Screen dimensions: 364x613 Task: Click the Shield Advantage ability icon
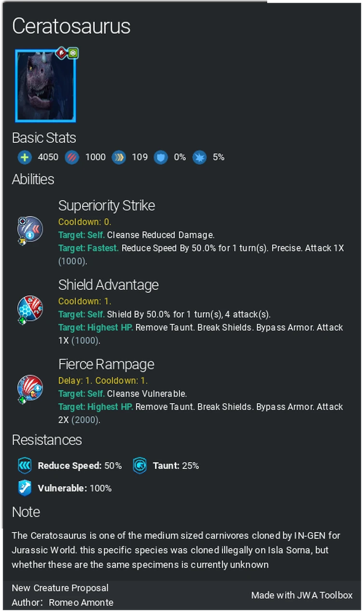29,308
